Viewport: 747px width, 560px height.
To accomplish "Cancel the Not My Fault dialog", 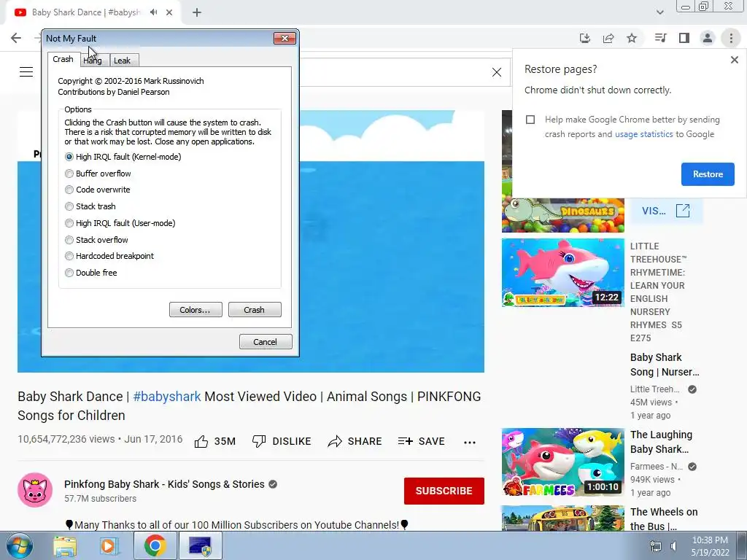I will click(266, 341).
